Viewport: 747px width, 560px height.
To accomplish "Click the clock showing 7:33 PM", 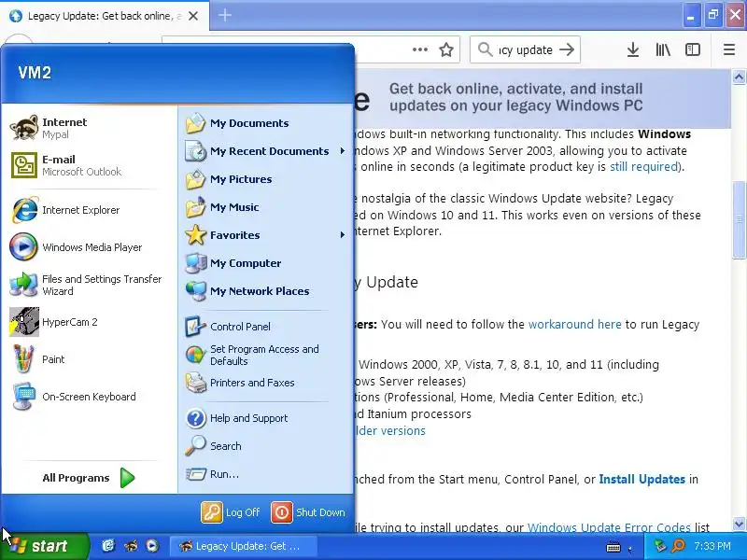I will [712, 546].
